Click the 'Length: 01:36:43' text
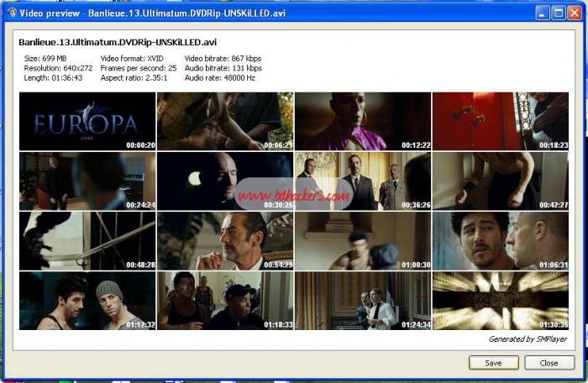Screen dimensions: 588x383 pyautogui.click(x=53, y=78)
